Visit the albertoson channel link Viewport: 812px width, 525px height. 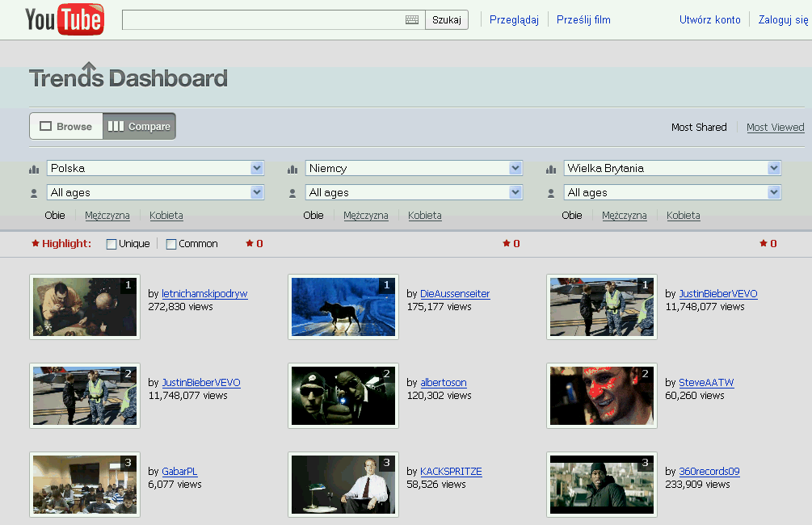coord(444,383)
